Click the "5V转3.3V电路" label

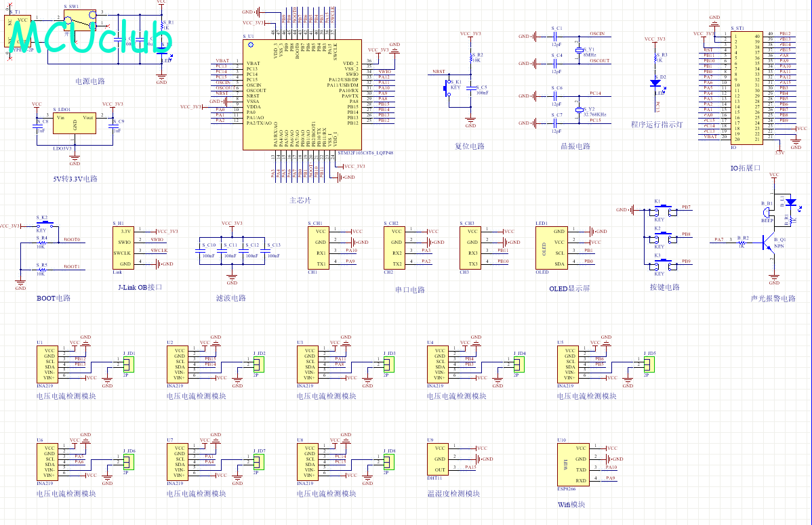[75, 179]
